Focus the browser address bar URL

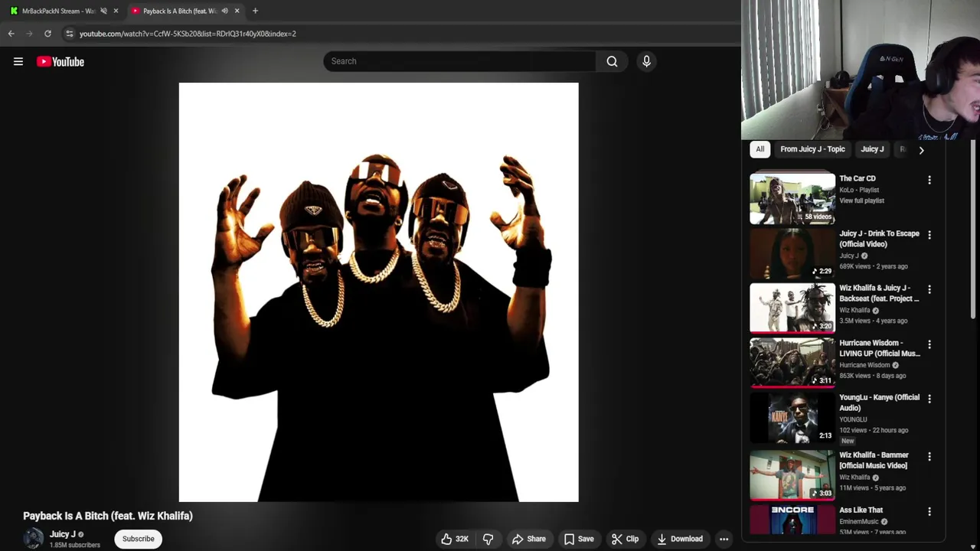coord(188,34)
